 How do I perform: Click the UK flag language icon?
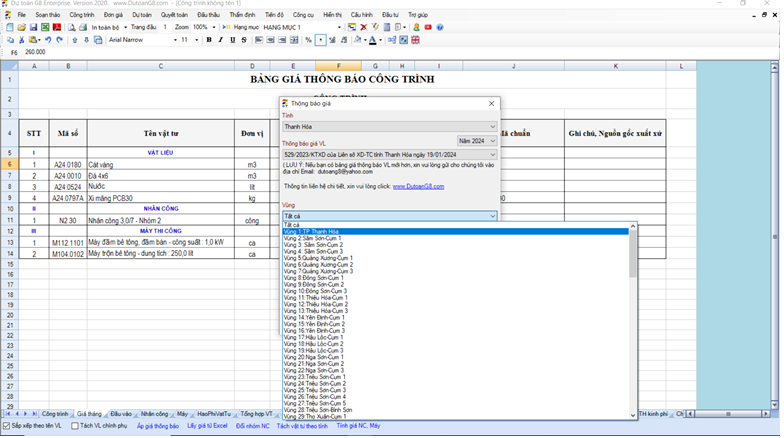416,40
